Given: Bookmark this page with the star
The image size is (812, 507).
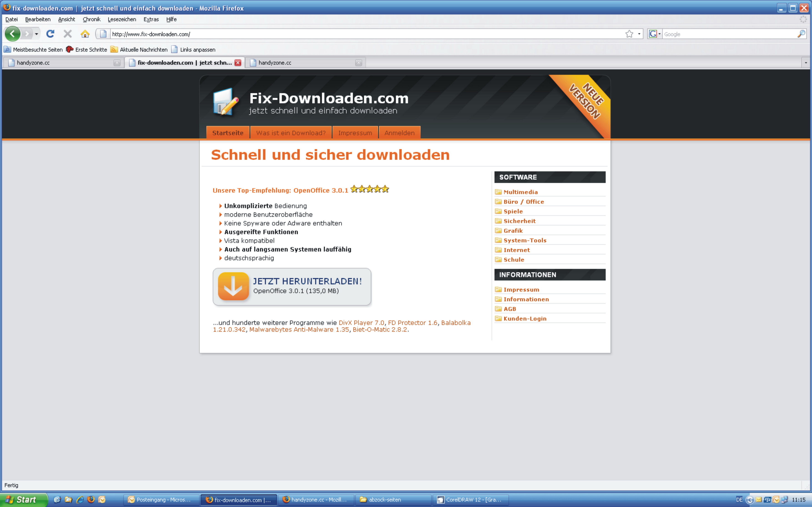Looking at the screenshot, I should [x=629, y=34].
